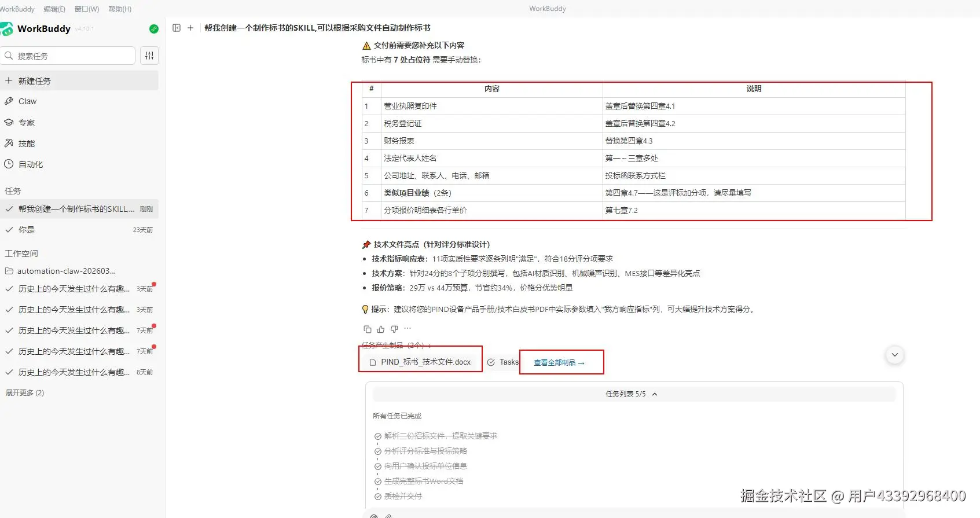Click the 报价策略 bullet text
The width and height of the screenshot is (980, 518).
point(472,288)
